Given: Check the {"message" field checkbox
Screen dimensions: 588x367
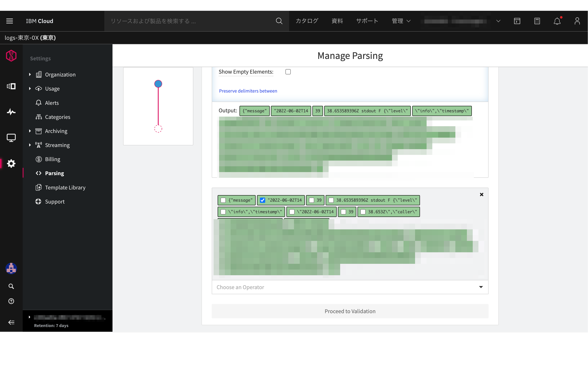Looking at the screenshot, I should pos(223,200).
